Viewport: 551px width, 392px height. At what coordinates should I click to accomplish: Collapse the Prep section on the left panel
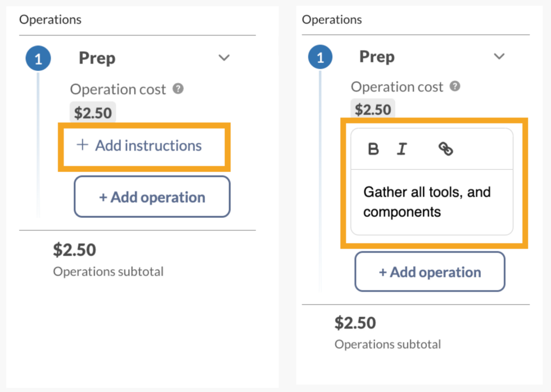(x=224, y=58)
